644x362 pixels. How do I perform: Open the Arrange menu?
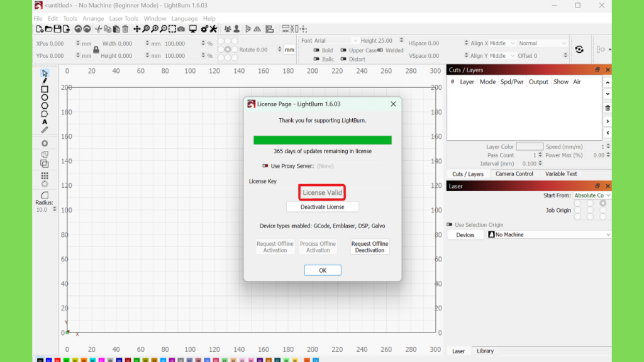tap(93, 18)
